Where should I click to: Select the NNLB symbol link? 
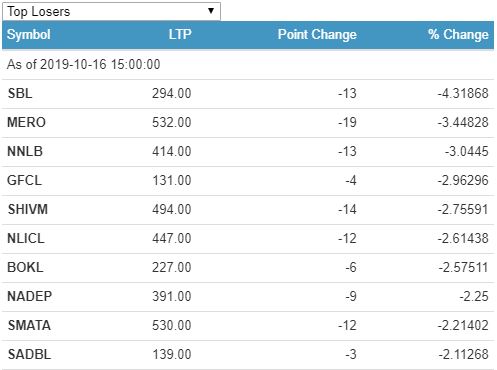[x=25, y=151]
